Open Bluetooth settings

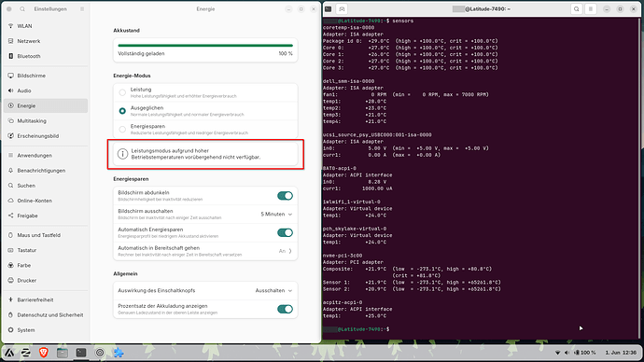coord(46,56)
